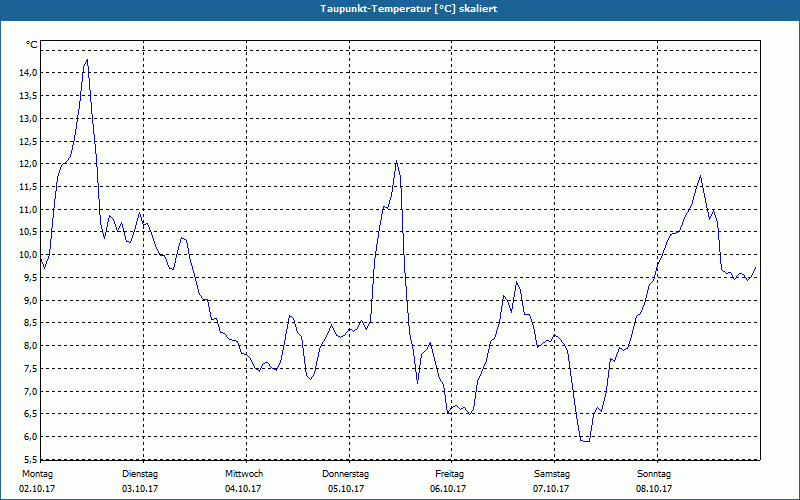Click the 6,5 y-axis value
800x500 pixels.
(30, 414)
